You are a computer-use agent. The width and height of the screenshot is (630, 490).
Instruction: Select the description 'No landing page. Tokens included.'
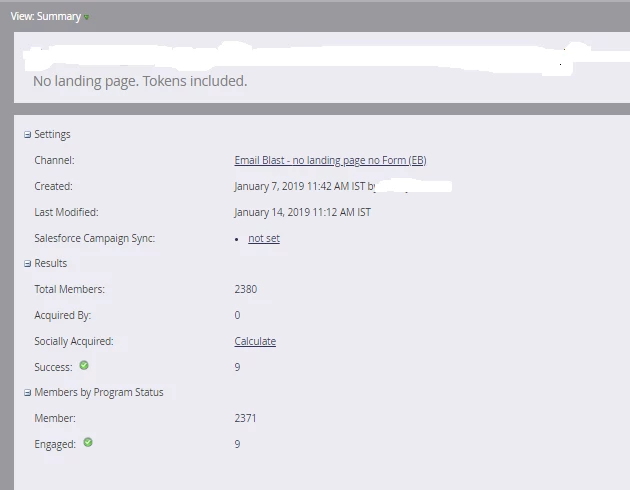[140, 81]
